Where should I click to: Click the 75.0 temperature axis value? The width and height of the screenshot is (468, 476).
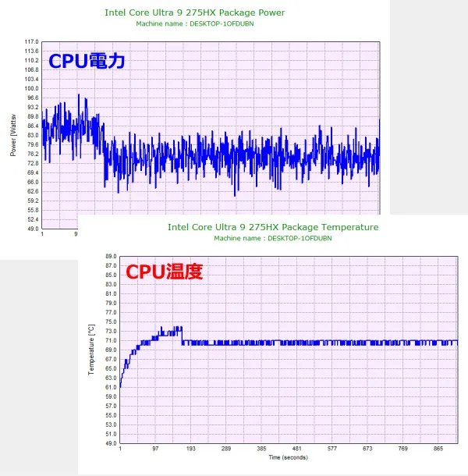(111, 322)
